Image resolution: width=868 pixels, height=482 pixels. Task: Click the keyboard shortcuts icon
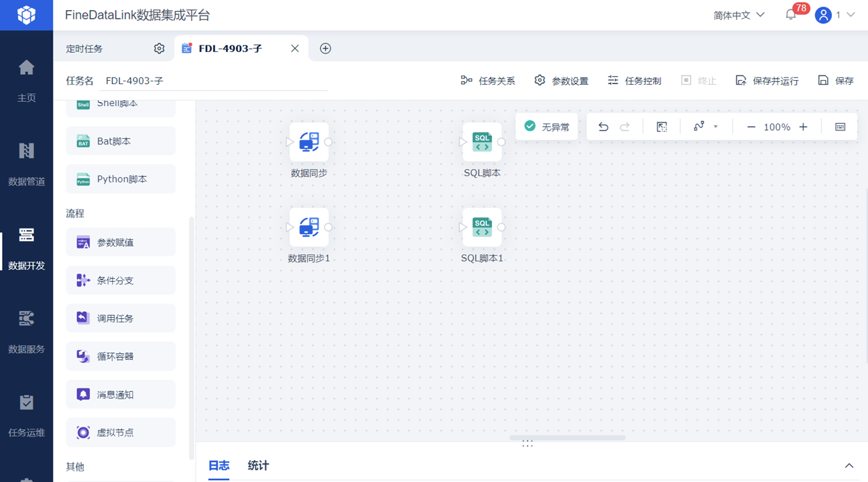tap(840, 127)
